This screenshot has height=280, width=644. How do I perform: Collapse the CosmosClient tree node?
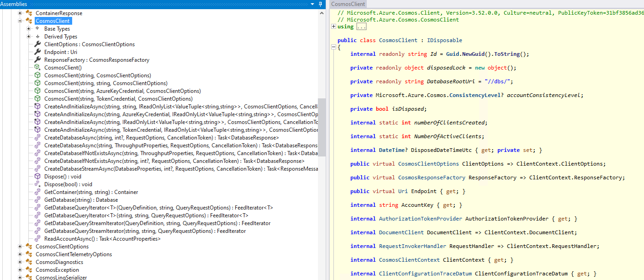point(20,21)
